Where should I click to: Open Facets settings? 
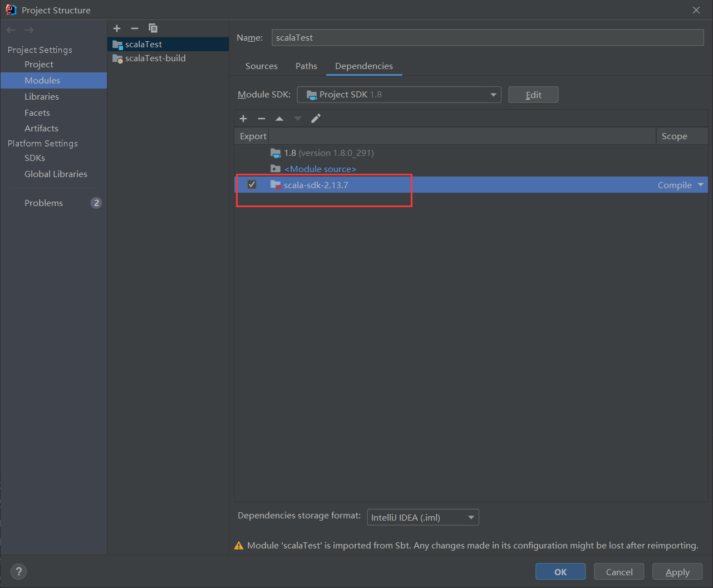point(37,112)
